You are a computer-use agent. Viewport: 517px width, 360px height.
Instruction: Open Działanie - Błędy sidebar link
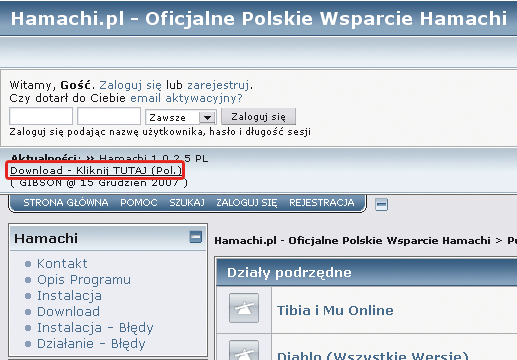tap(91, 344)
